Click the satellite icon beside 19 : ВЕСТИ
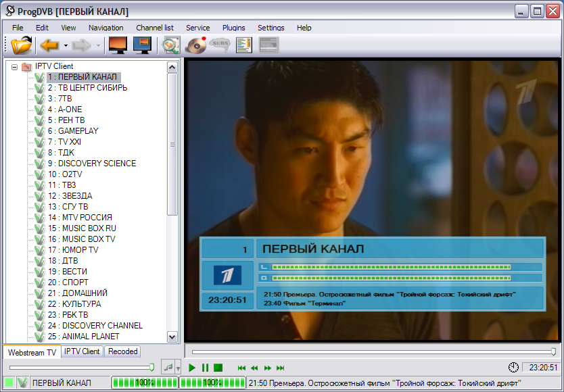Image resolution: width=564 pixels, height=392 pixels. 39,272
